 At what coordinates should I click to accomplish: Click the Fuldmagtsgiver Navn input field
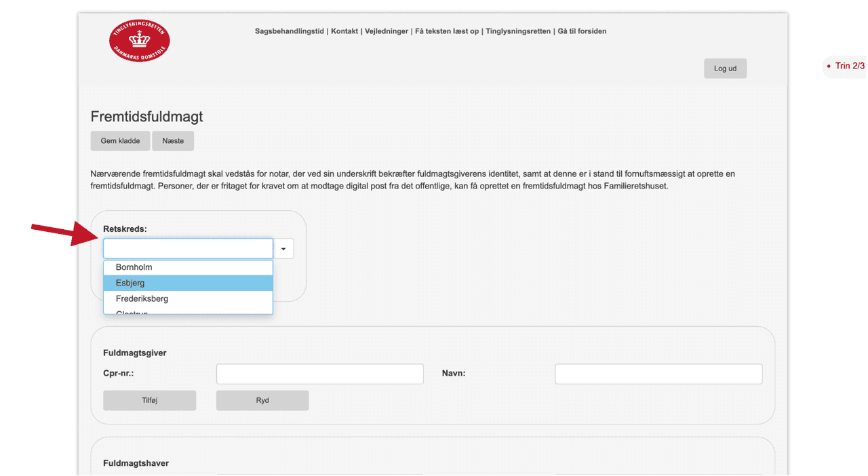pyautogui.click(x=658, y=374)
